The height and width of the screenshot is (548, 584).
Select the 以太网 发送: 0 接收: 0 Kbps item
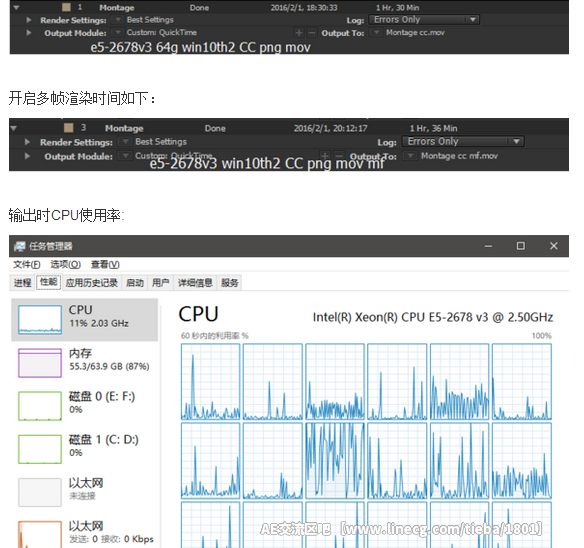click(85, 533)
